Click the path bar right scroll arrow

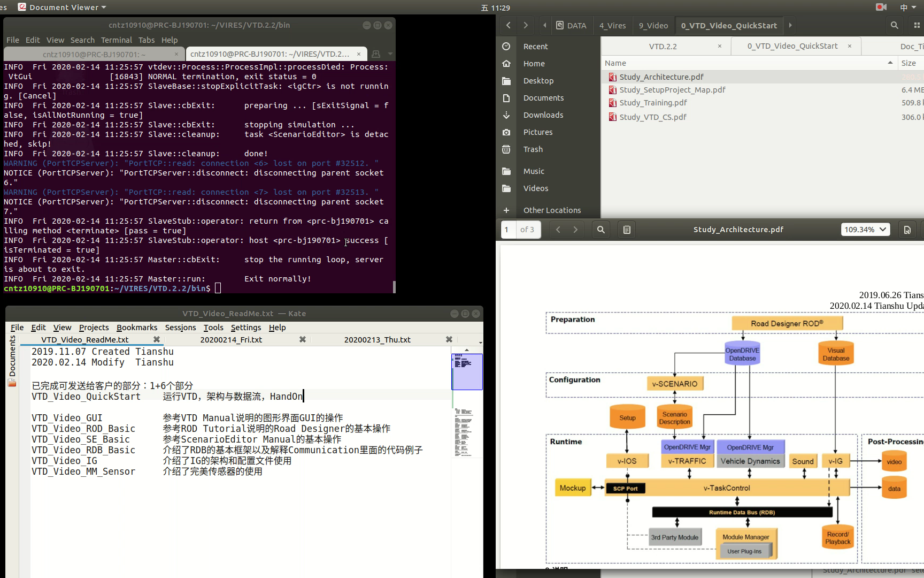790,25
